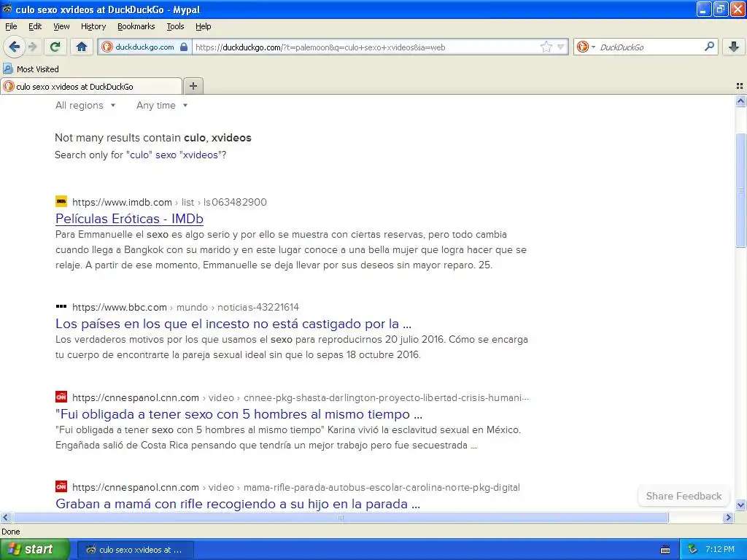Open a new tab with plus button
747x560 pixels.
[x=193, y=86]
